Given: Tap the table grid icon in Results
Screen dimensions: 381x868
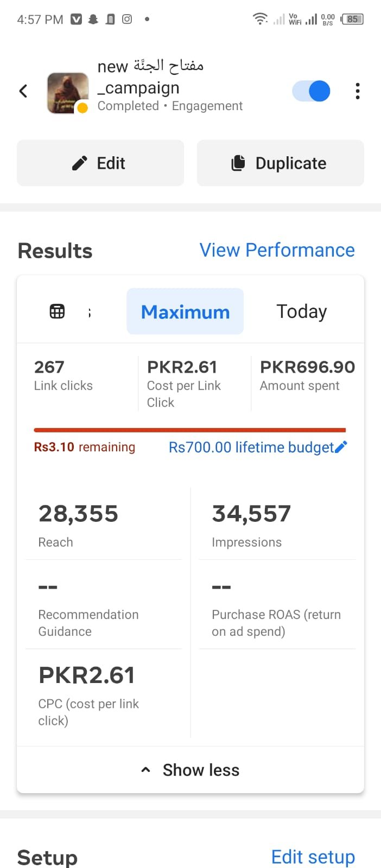Looking at the screenshot, I should (57, 311).
